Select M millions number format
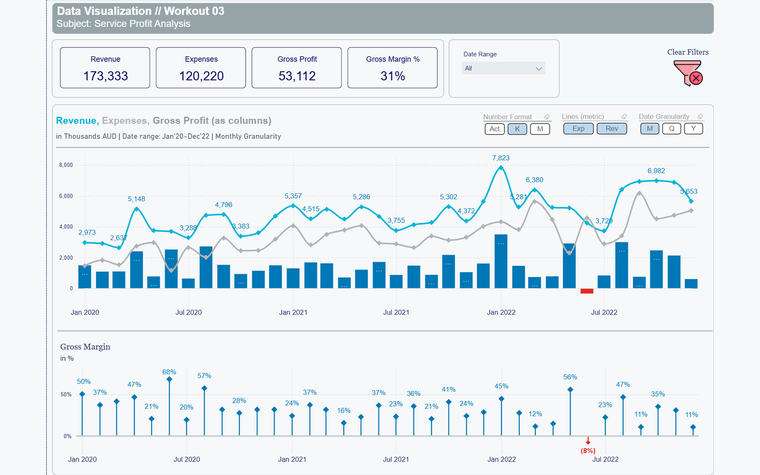The height and width of the screenshot is (475, 760). [x=540, y=129]
